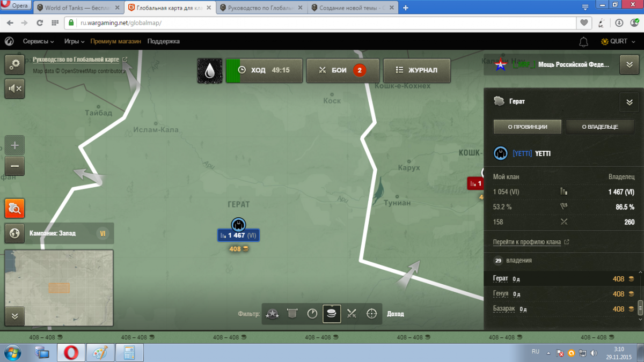644x362 pixels.
Task: Select Базарак row in holdings list
Action: coord(560,309)
